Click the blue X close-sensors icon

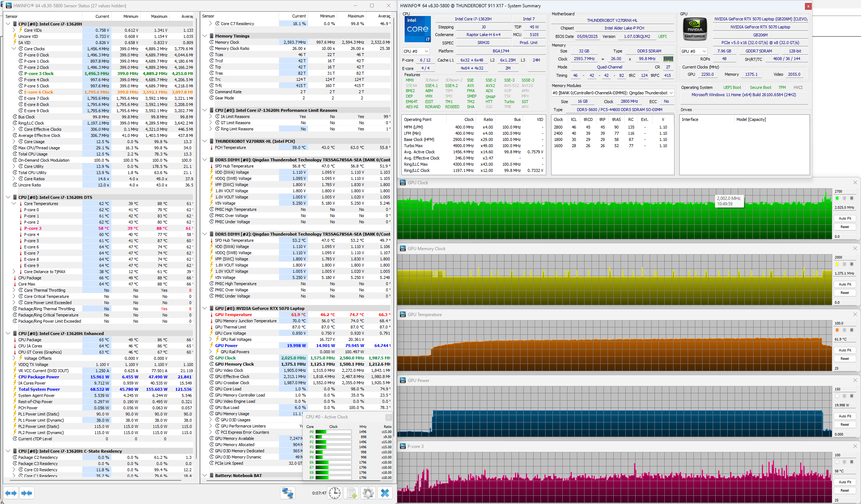click(385, 493)
